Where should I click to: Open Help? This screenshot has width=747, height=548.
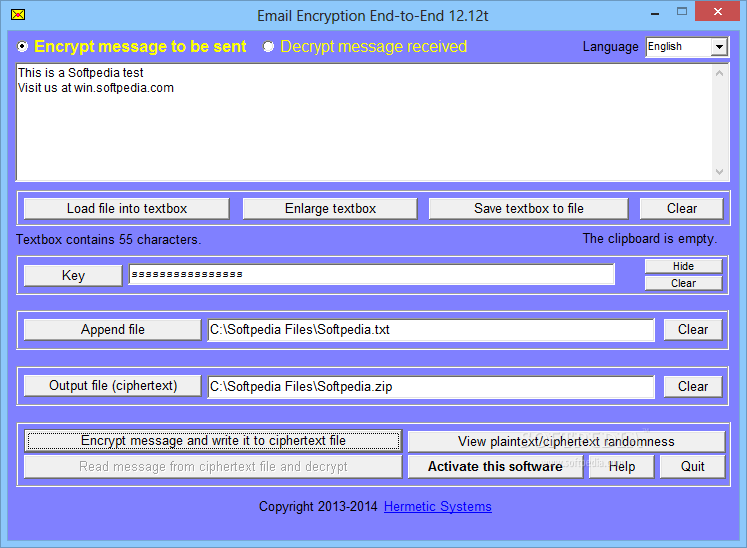[622, 467]
